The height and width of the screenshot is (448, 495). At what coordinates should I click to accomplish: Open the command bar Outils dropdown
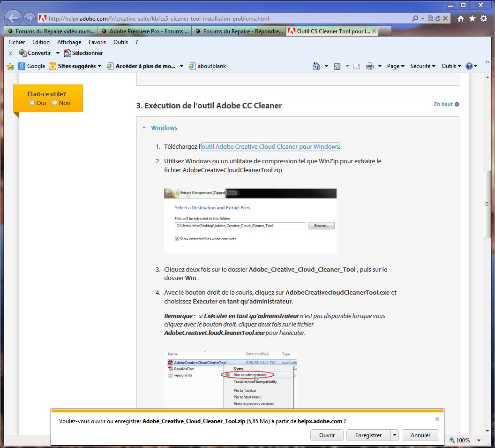point(451,66)
